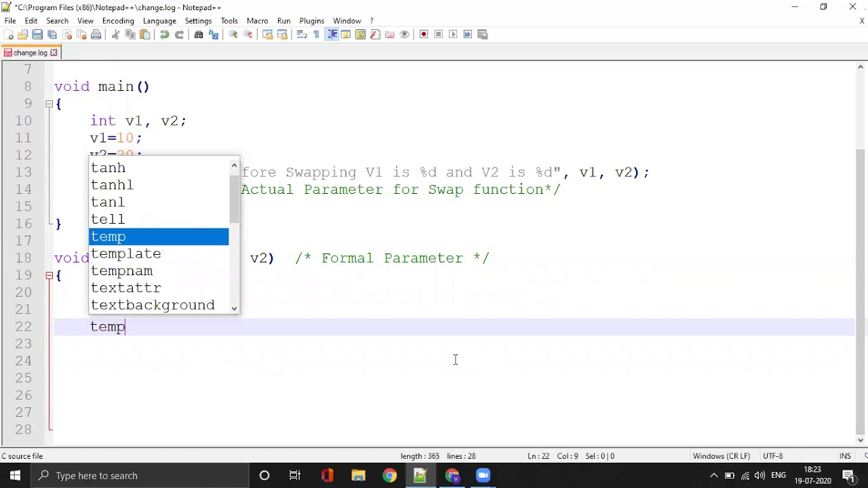Click the Save All toolbar icon
This screenshot has height=488, width=868.
[x=52, y=35]
